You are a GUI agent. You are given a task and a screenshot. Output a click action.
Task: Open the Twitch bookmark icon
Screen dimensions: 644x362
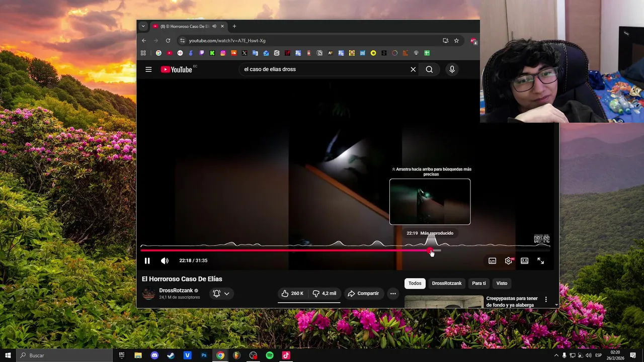pos(202,53)
